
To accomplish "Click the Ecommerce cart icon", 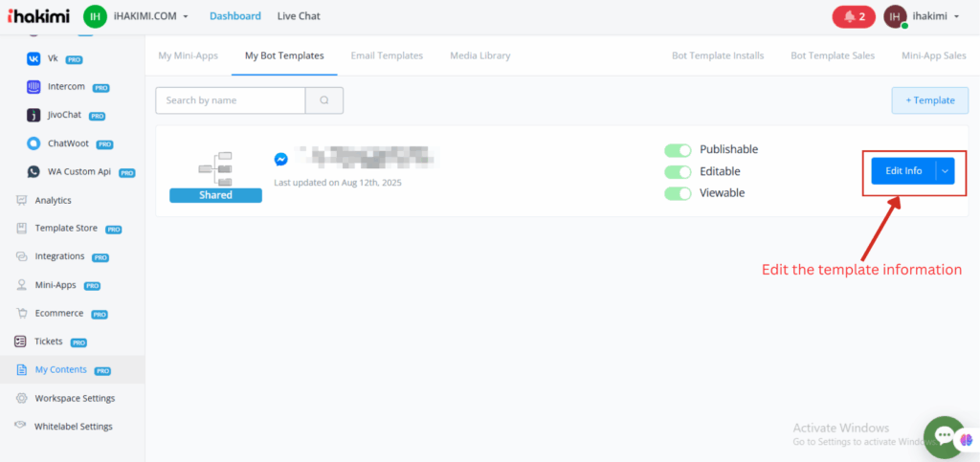I will pos(21,313).
